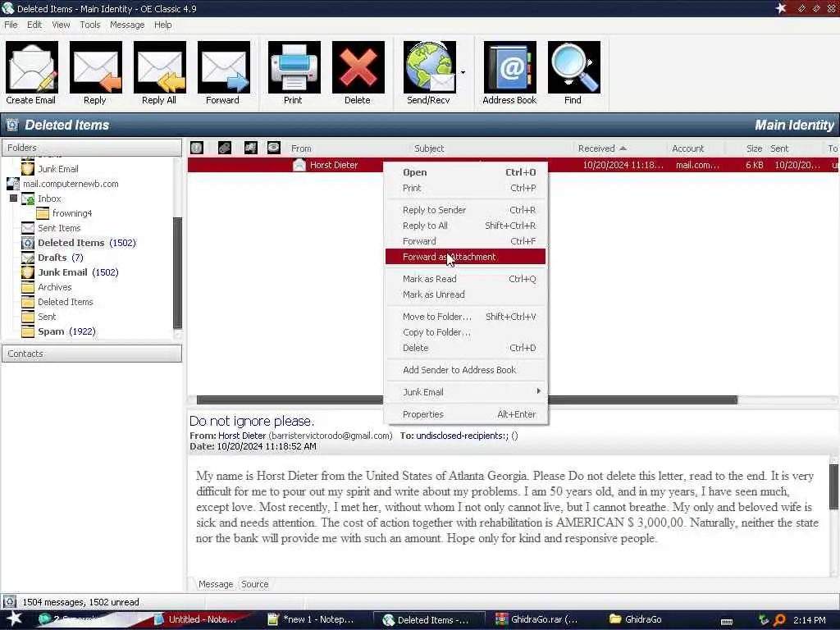
Task: Click the OE Classic title bar icon
Action: [x=7, y=8]
